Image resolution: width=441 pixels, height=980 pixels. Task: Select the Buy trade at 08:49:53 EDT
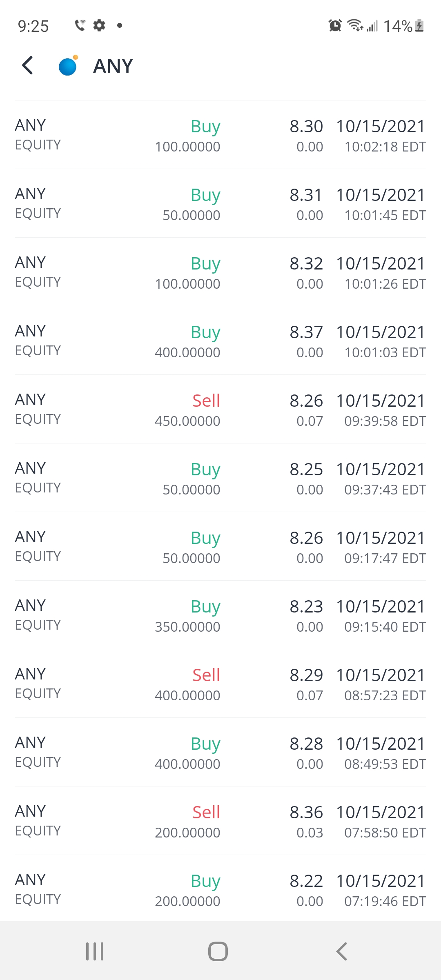[220, 752]
